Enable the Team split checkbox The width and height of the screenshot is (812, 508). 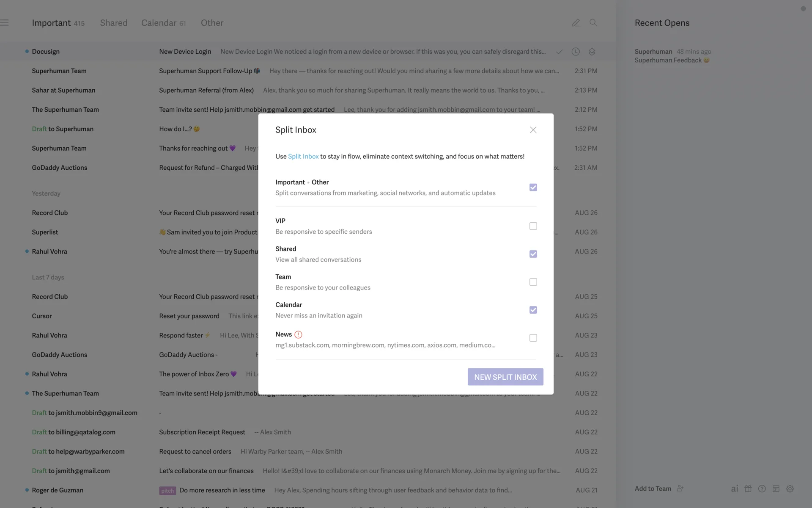[533, 282]
